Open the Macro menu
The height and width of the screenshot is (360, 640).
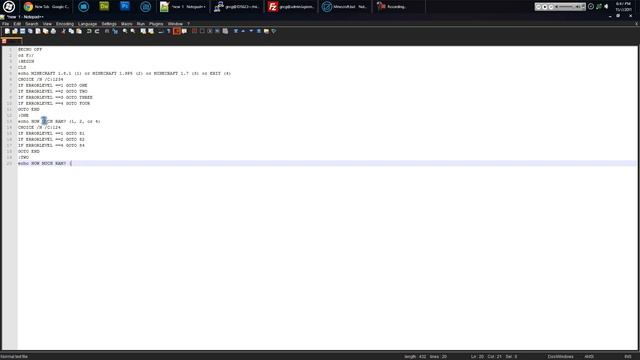127,24
